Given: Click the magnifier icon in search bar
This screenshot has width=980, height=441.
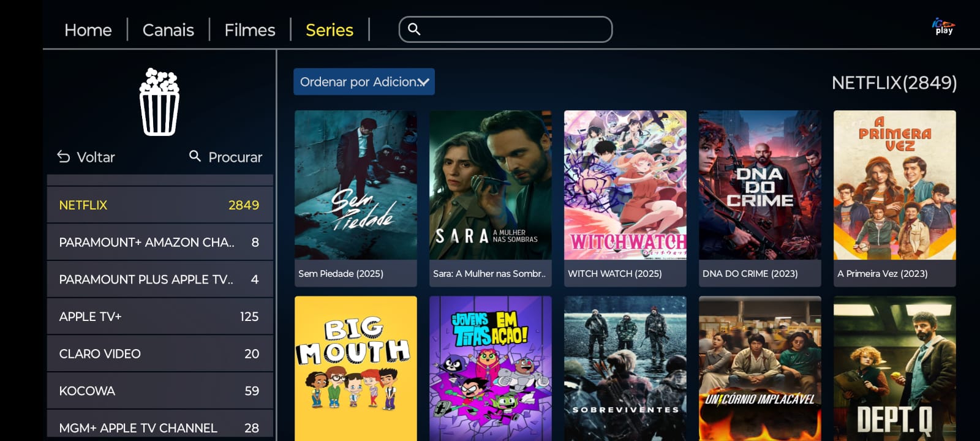Looking at the screenshot, I should point(414,29).
